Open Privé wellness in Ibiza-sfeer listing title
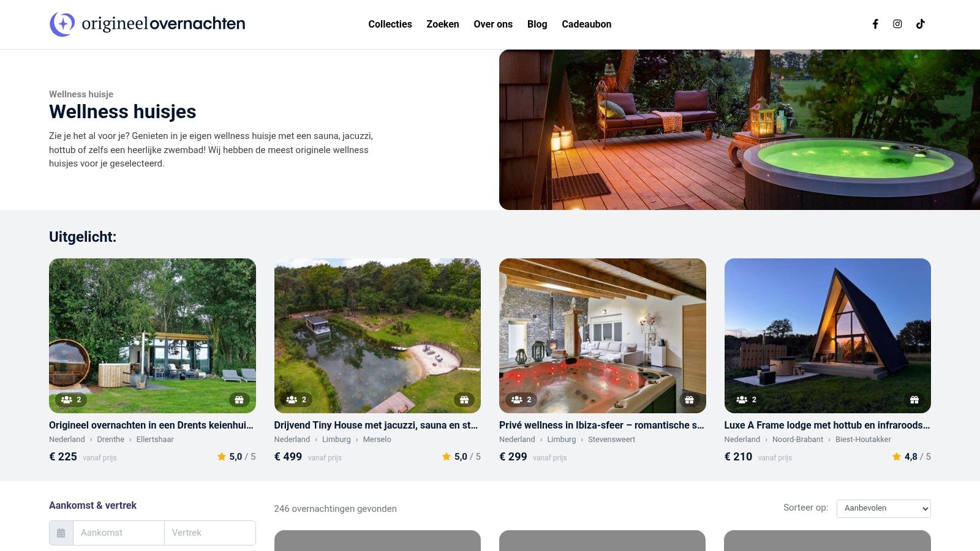980x551 pixels. (601, 425)
